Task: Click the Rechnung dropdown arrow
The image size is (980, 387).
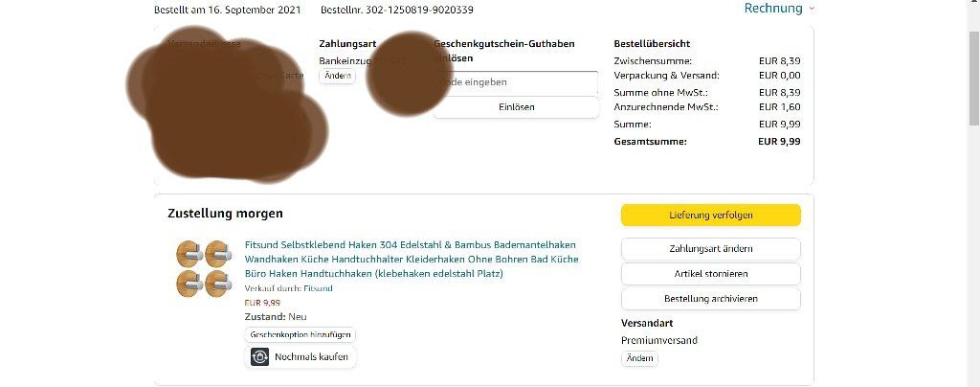Action: click(x=812, y=9)
